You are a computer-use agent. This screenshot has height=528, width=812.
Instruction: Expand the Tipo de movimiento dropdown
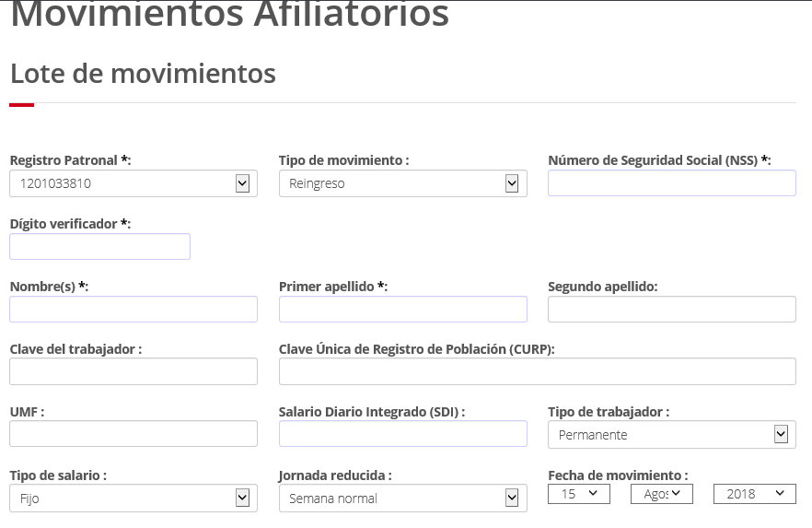click(403, 183)
